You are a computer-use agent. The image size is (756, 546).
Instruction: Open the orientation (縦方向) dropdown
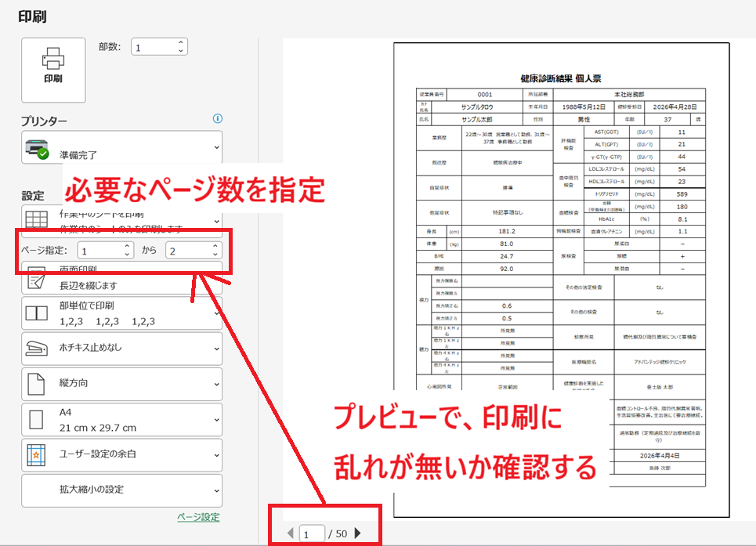click(x=122, y=384)
